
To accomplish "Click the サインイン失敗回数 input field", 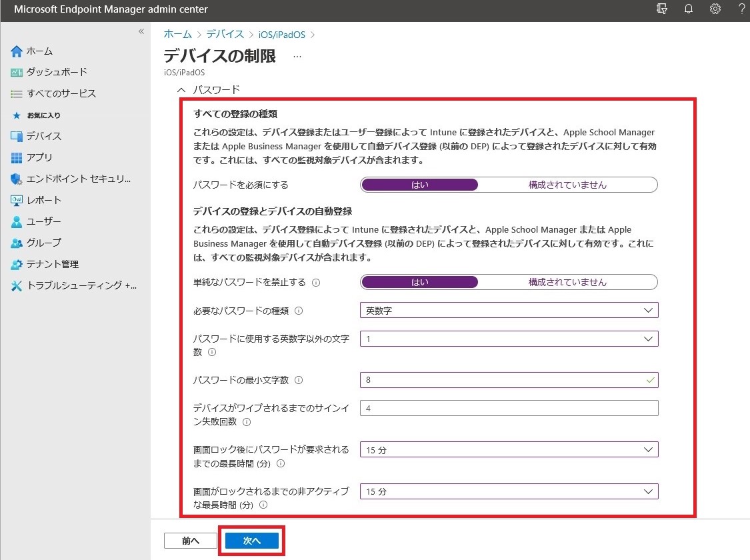I will [x=509, y=408].
